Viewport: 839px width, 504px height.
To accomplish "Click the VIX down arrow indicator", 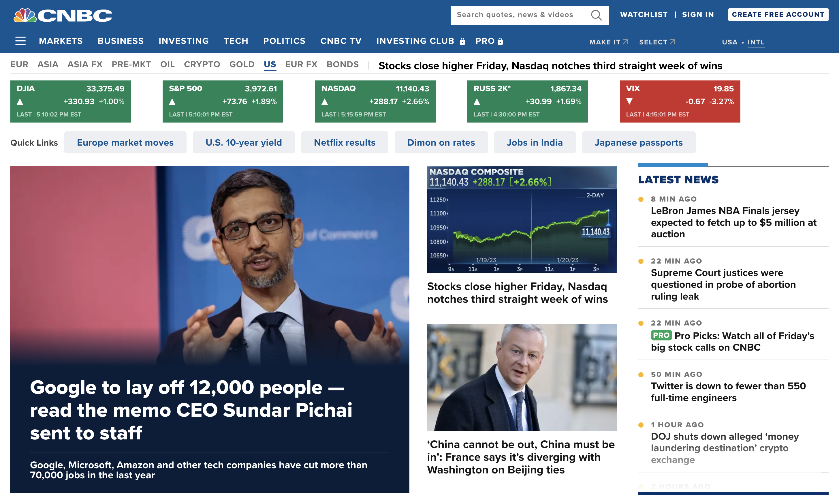I will point(629,101).
